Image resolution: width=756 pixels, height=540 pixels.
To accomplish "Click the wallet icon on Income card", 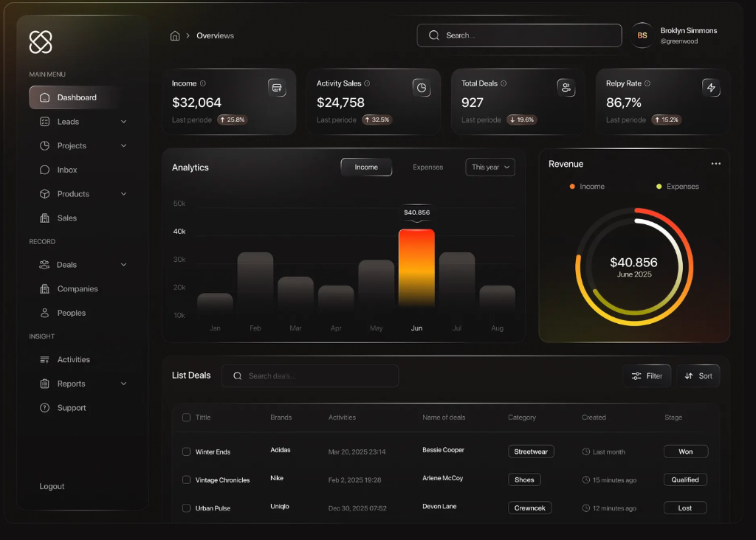I will tap(277, 87).
